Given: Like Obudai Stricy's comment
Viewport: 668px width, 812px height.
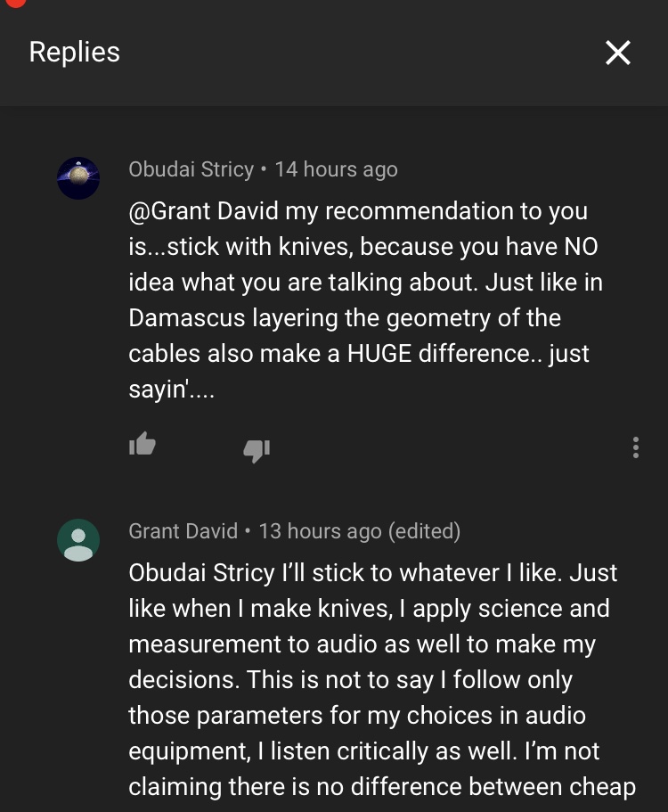Looking at the screenshot, I should pos(143,444).
